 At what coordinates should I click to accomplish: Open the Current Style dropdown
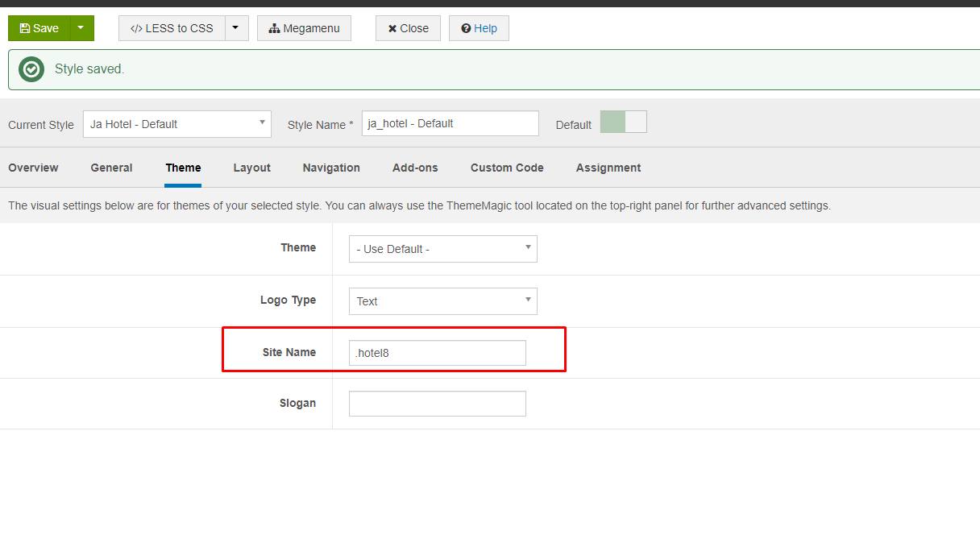point(176,124)
